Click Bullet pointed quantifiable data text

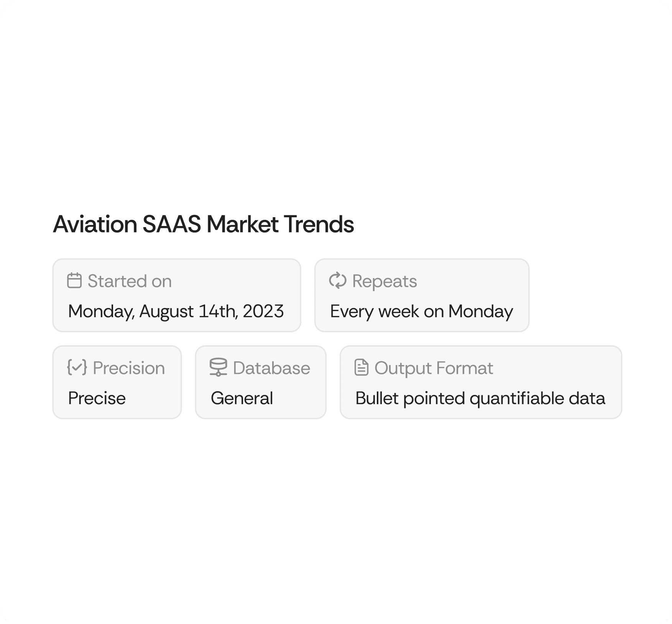pyautogui.click(x=480, y=398)
